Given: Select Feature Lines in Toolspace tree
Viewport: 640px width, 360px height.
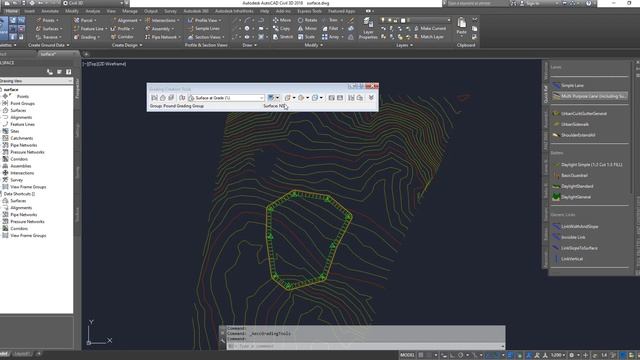Looking at the screenshot, I should (x=22, y=124).
